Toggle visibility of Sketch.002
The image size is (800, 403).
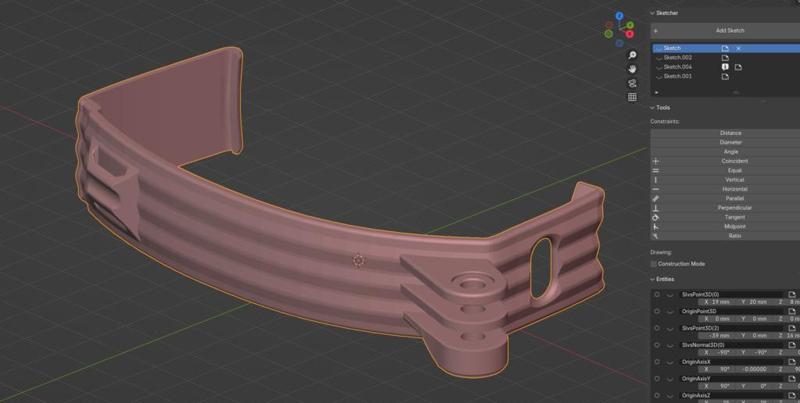point(659,58)
